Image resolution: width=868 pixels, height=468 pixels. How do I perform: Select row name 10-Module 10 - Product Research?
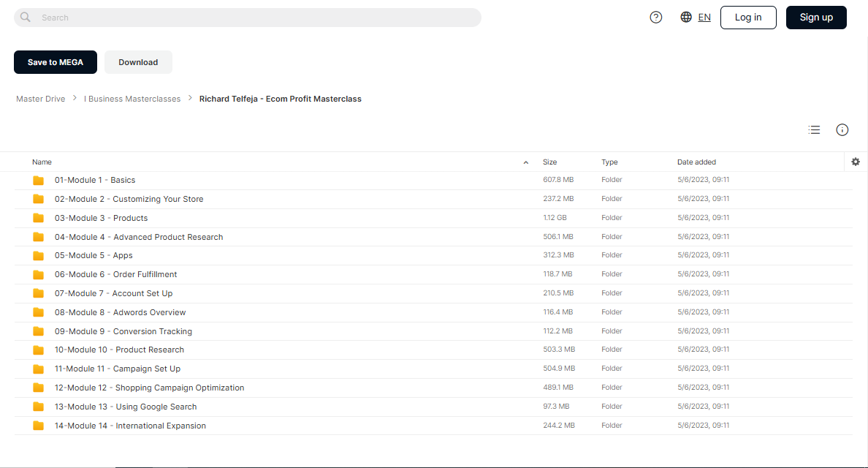(x=120, y=350)
